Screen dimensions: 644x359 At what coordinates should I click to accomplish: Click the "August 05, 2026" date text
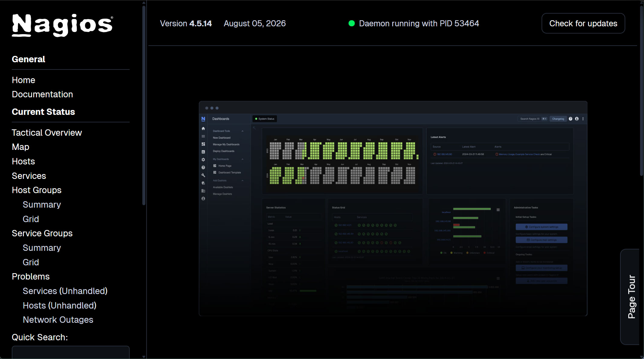pos(255,23)
